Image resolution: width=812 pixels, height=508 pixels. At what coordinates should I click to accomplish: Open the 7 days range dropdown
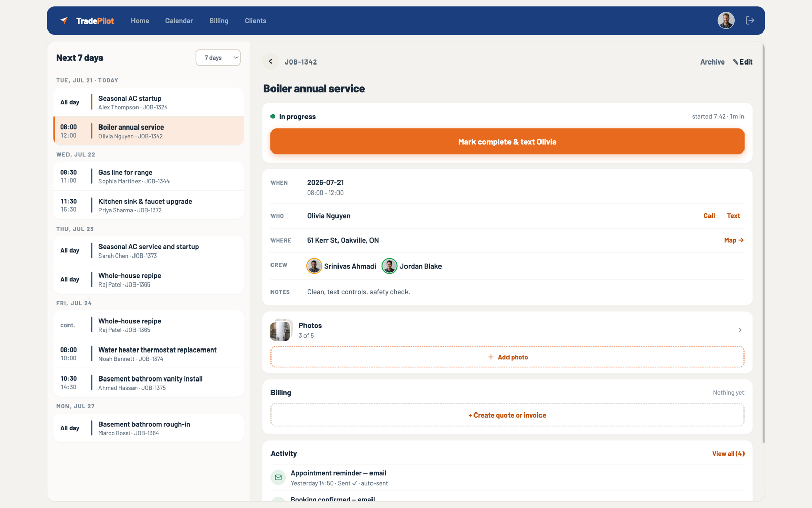pyautogui.click(x=218, y=58)
